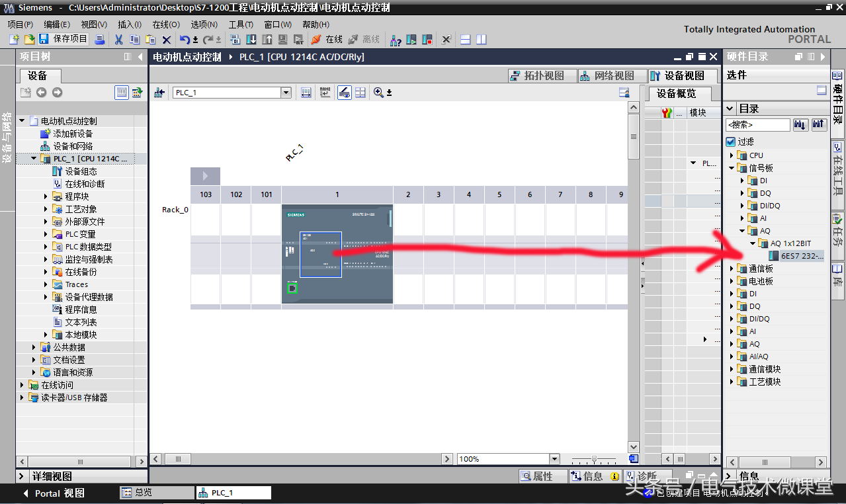
Task: Toggle the page break display icon
Action: [360, 93]
